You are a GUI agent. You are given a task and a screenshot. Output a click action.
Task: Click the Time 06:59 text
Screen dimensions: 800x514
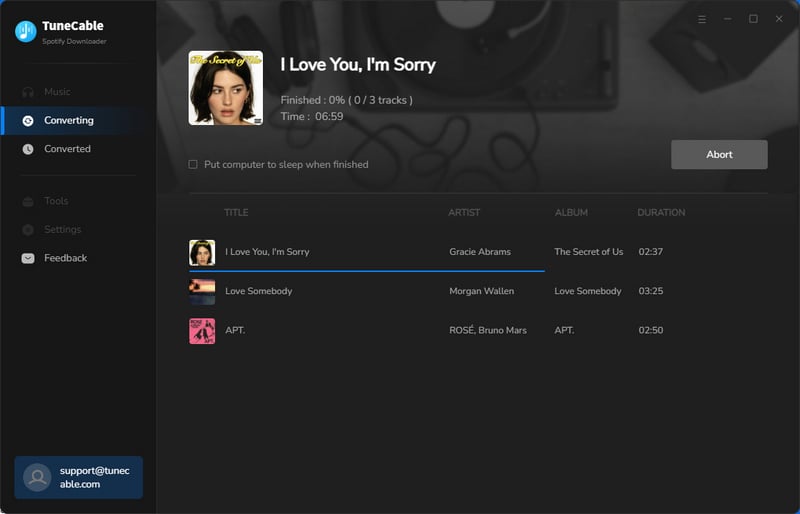312,116
